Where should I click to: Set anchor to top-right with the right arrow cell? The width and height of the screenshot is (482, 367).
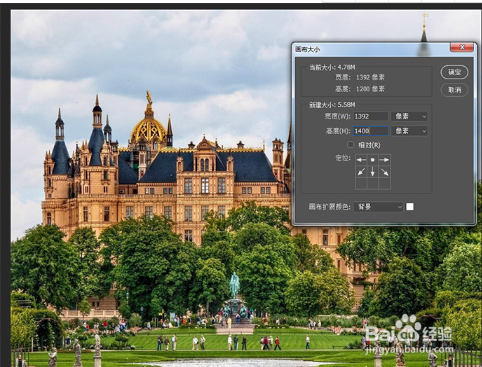pos(384,160)
